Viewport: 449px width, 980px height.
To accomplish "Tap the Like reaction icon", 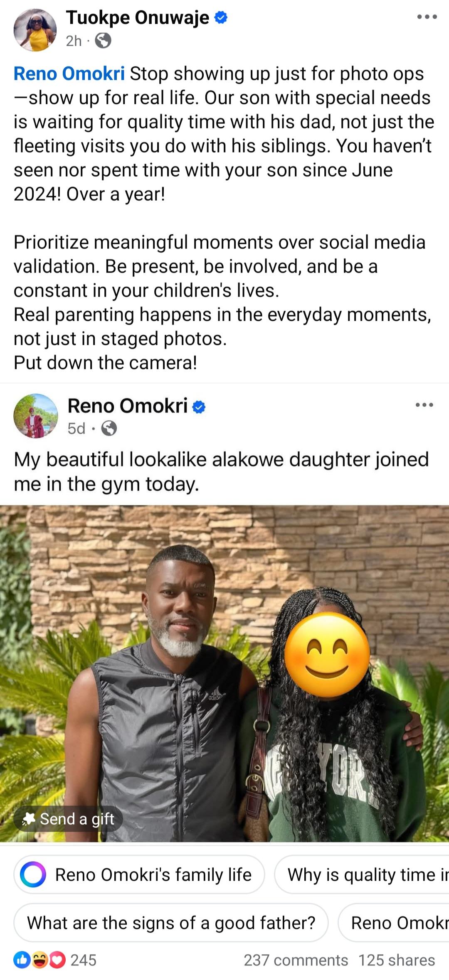I will point(22,960).
